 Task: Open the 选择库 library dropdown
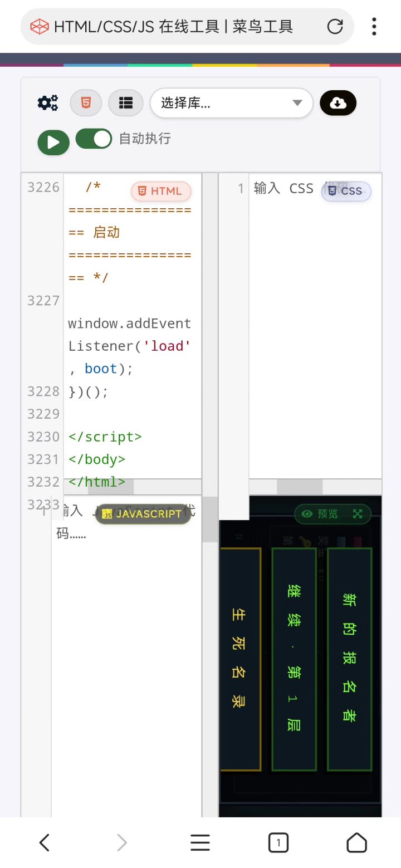(232, 103)
